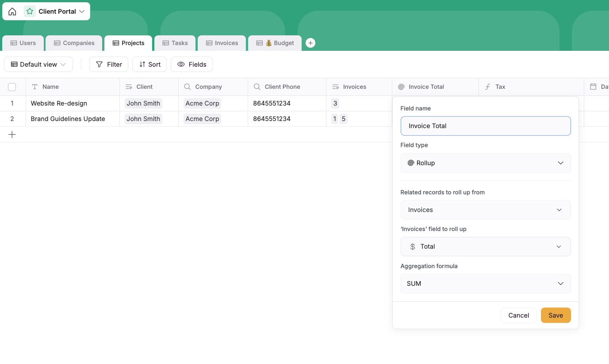Click the Field name input box
Screen dimensions: 609x364
(486, 126)
